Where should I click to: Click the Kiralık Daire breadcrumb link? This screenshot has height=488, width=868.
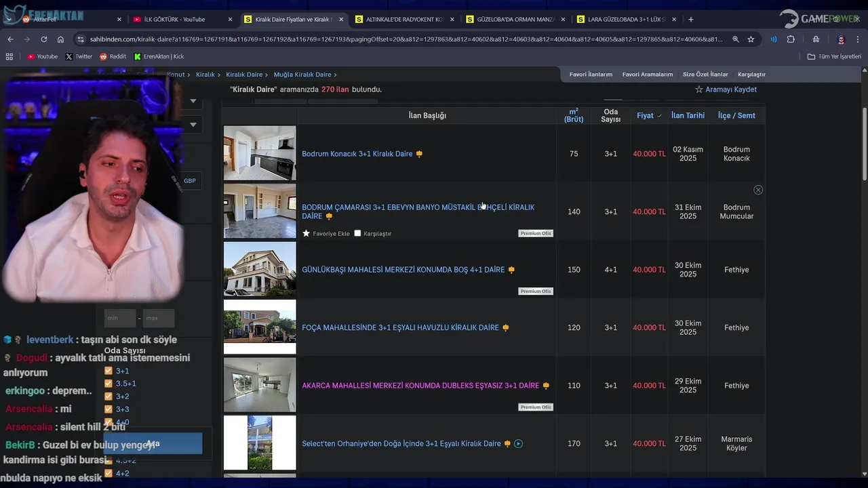pyautogui.click(x=244, y=75)
